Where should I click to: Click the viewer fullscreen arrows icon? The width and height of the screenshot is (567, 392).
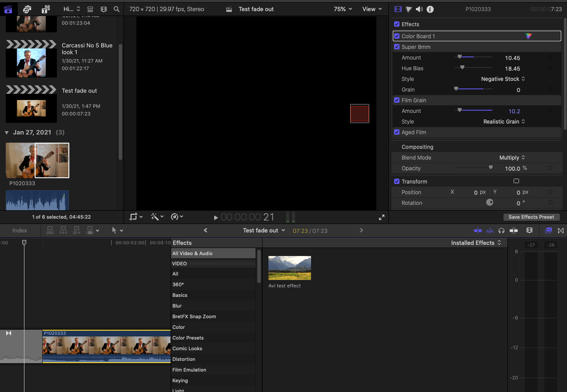click(x=381, y=217)
